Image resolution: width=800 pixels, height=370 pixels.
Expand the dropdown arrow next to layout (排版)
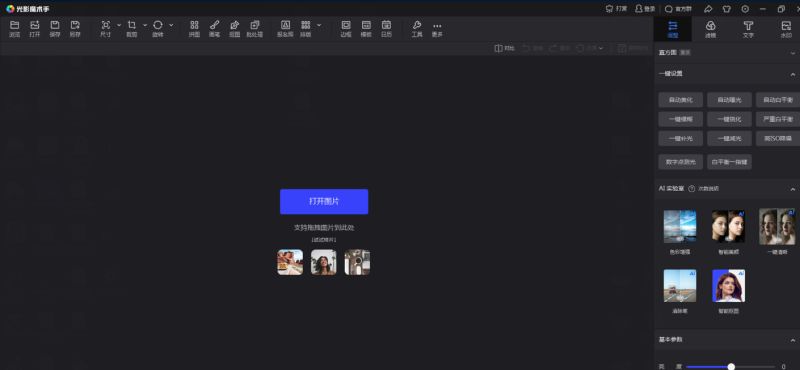[x=319, y=25]
